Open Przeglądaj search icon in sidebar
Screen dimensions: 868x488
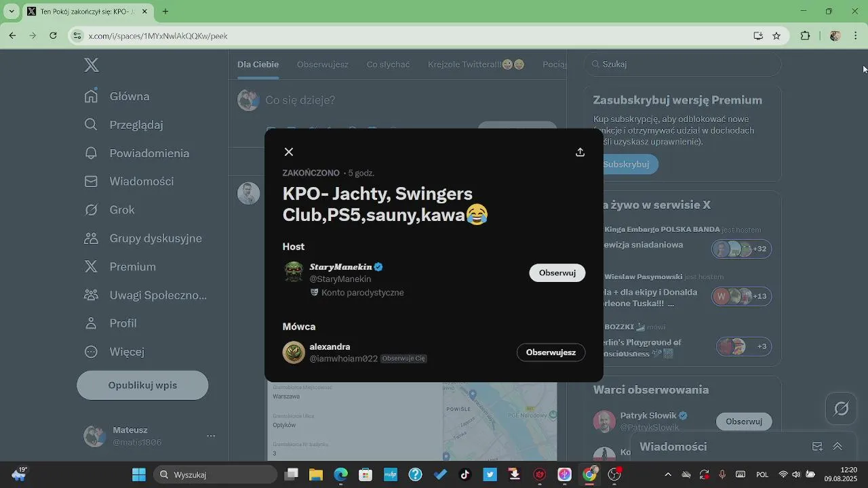92,125
